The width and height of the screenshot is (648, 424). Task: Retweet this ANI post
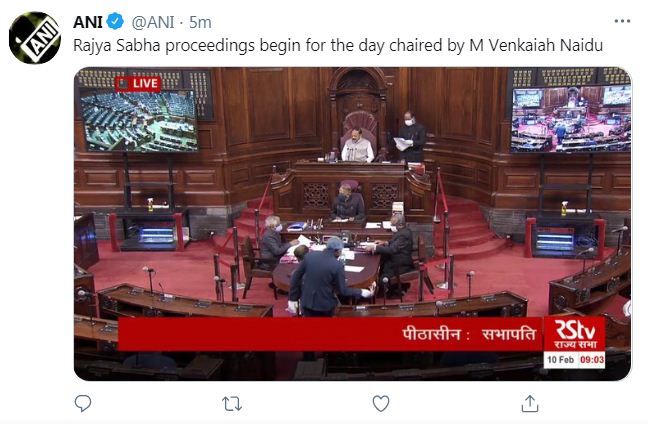coord(232,404)
